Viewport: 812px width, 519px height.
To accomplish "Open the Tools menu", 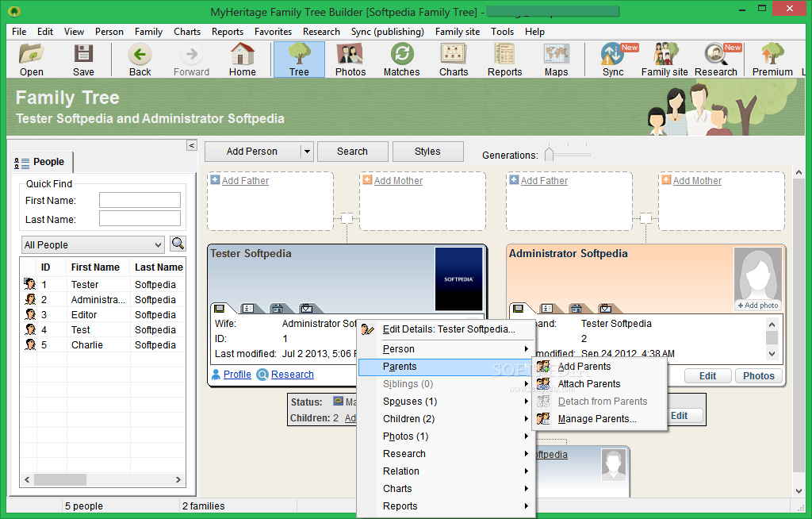I will 502,32.
